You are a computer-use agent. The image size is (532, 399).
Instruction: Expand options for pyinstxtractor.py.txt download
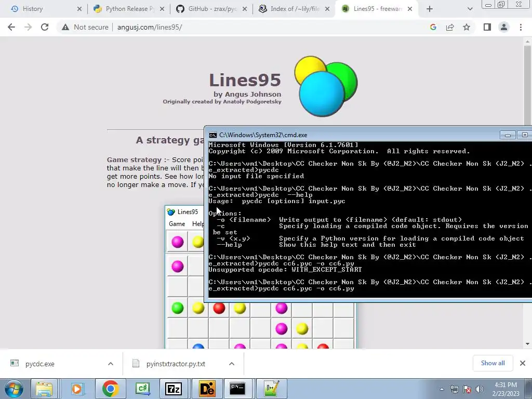point(232,364)
